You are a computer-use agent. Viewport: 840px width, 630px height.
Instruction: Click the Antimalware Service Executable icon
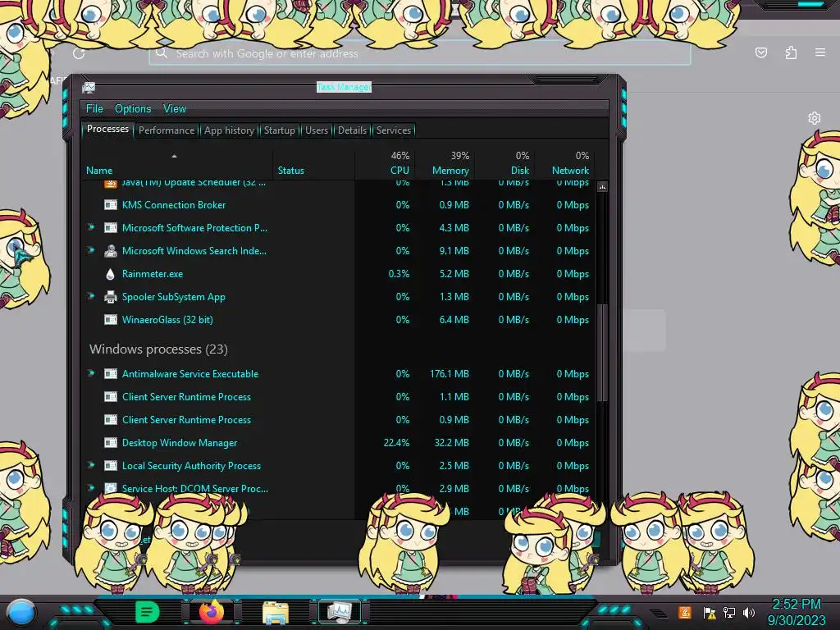coord(111,374)
